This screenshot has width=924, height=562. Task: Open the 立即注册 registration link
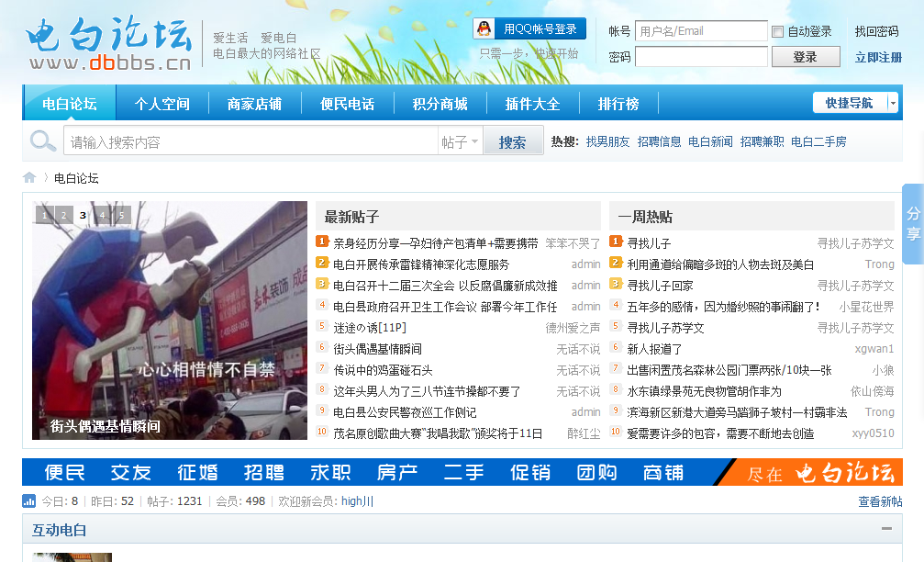878,56
